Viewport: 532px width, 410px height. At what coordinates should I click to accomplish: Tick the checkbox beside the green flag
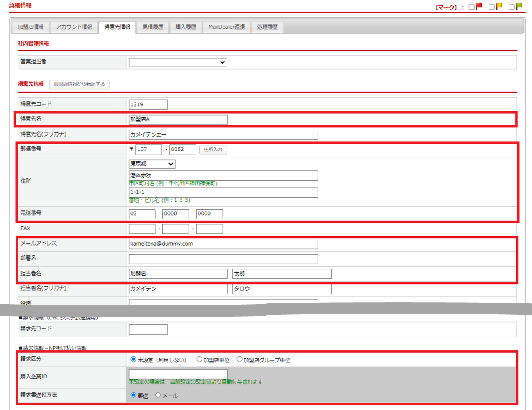[x=512, y=7]
